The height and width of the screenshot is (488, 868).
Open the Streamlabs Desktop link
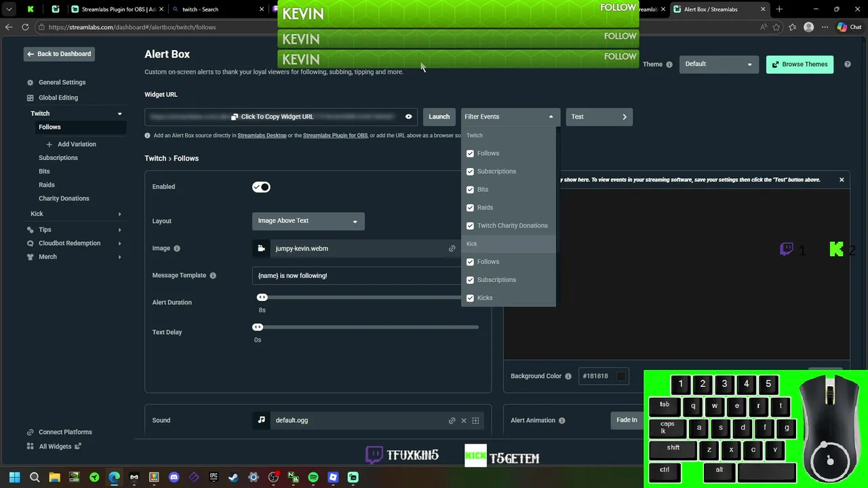pyautogui.click(x=262, y=136)
